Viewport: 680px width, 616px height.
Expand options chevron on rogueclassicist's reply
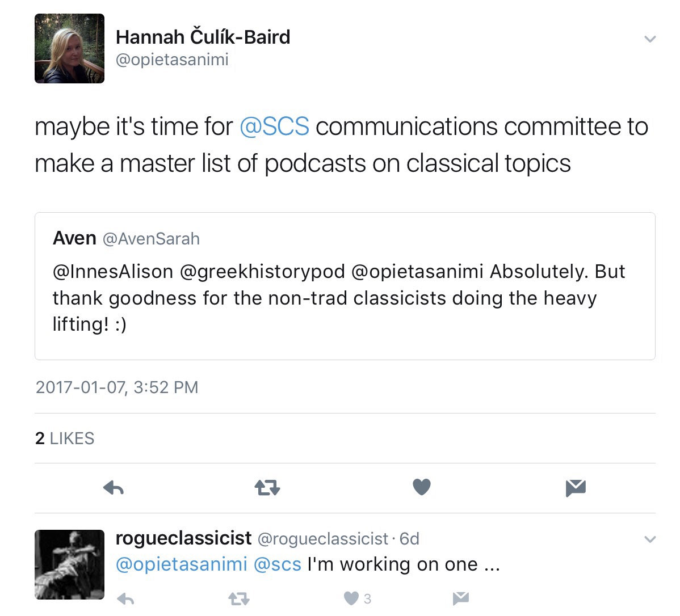[x=650, y=539]
